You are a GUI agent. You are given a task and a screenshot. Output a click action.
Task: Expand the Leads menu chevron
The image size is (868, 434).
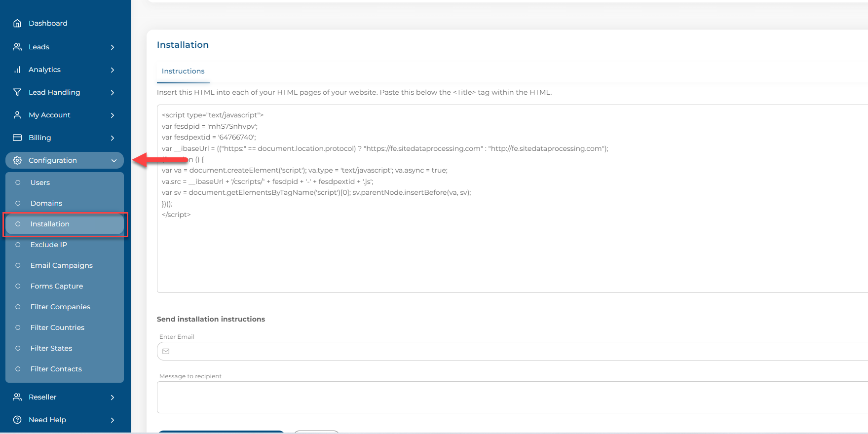point(113,47)
